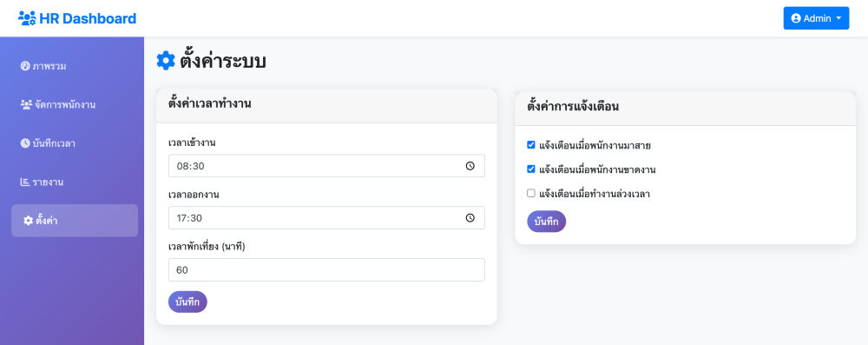Click the chart icon beside รายงาน
This screenshot has width=868, height=345.
[x=25, y=182]
